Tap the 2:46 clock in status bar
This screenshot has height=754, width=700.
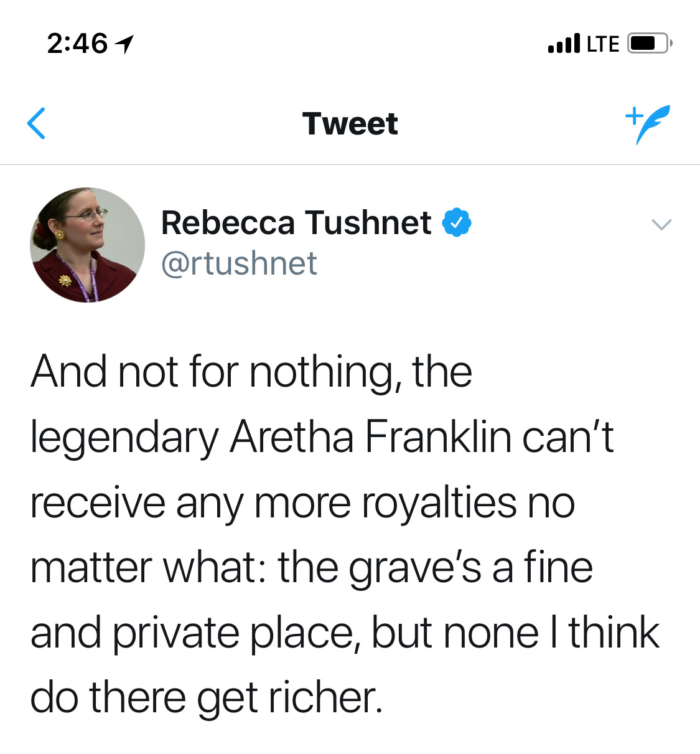pos(77,44)
